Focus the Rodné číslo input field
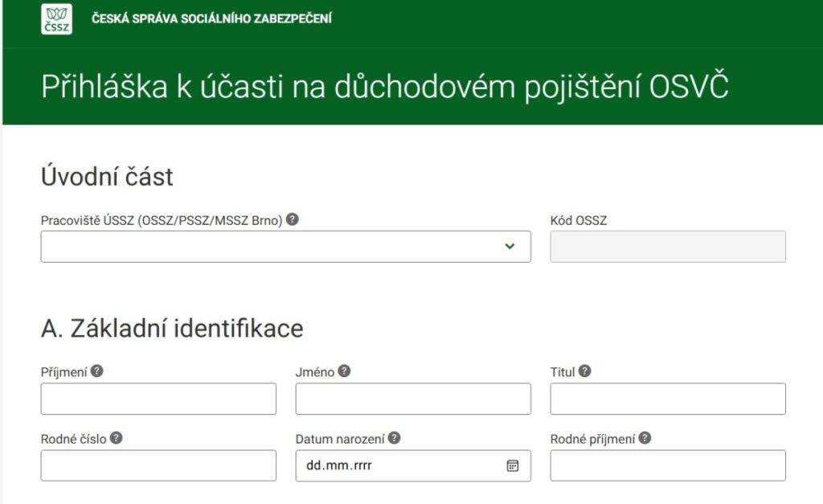The width and height of the screenshot is (823, 504). [x=158, y=466]
